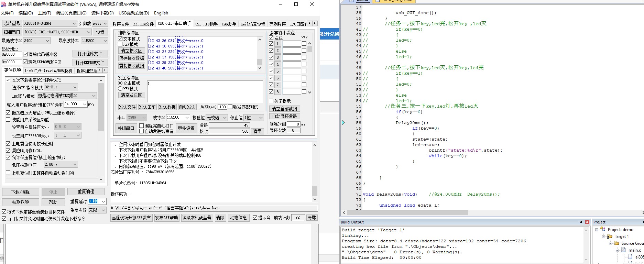
Task: Click into the send buffer text area
Action: click(x=205, y=91)
